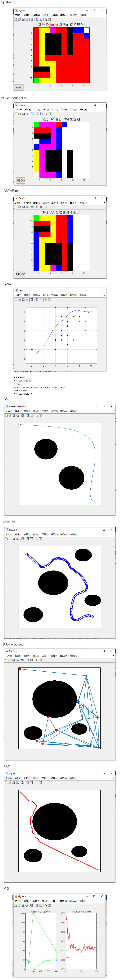
Task: Click dock arrow in ASTAR.m figure menu bar
Action: point(105,203)
